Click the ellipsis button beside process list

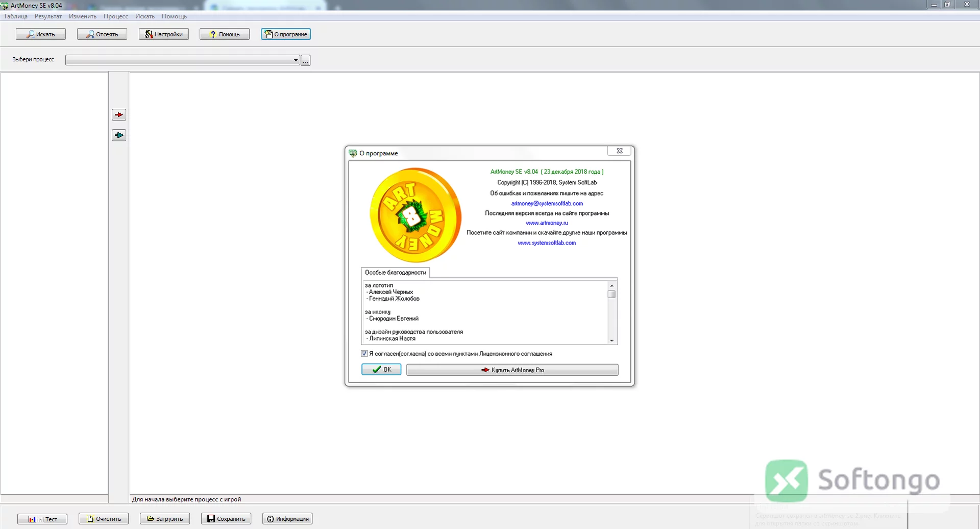306,61
